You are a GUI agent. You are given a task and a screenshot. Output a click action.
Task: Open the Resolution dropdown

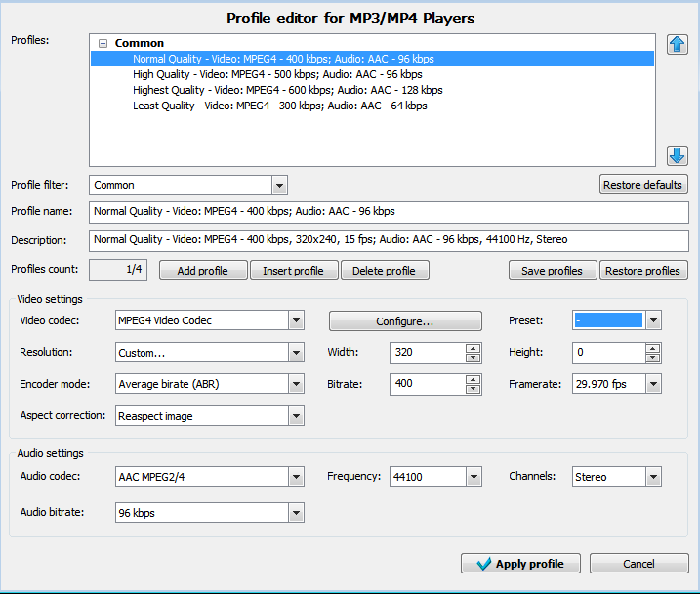pyautogui.click(x=296, y=353)
